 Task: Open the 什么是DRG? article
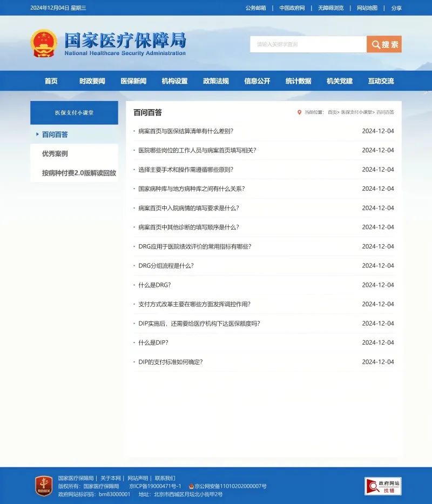154,285
